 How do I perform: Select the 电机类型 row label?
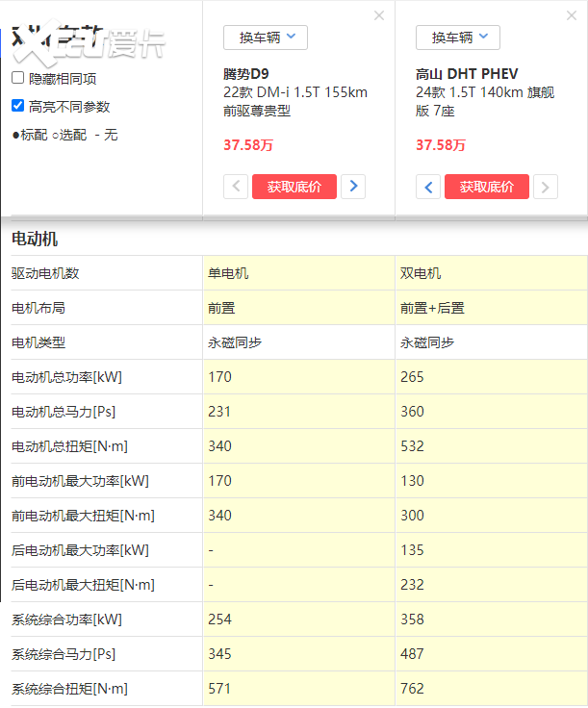coord(38,342)
